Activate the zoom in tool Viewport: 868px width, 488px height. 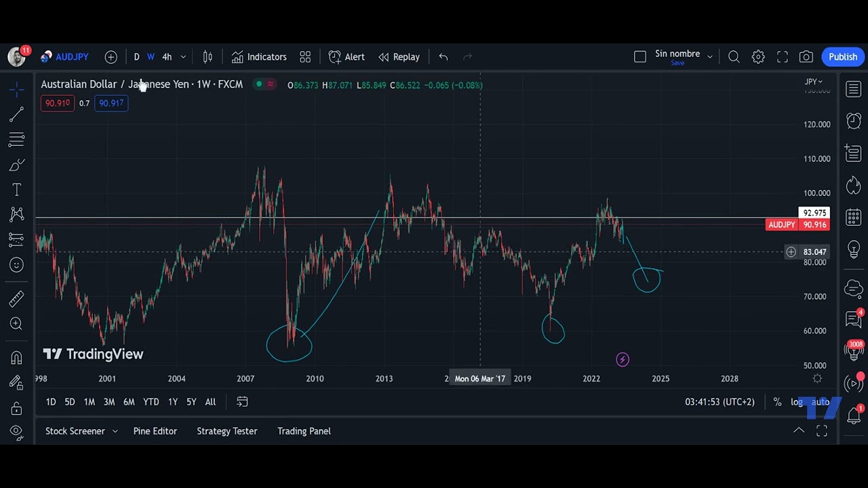[x=17, y=323]
